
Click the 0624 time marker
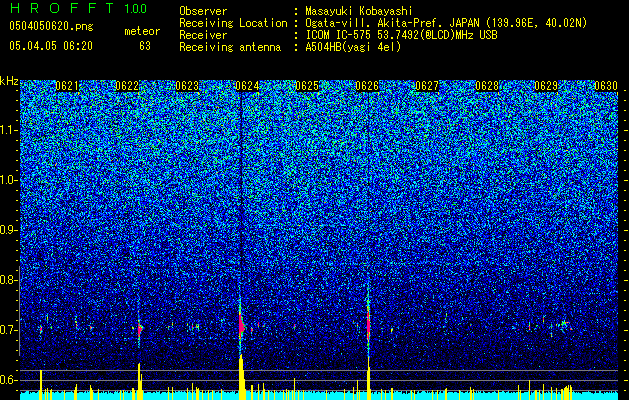point(247,86)
